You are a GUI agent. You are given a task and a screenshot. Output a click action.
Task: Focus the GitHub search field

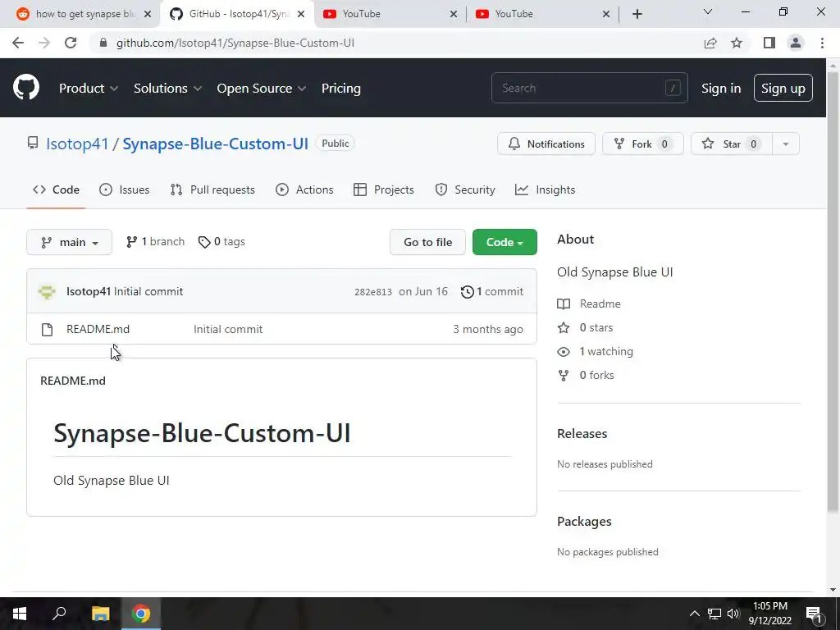(589, 88)
